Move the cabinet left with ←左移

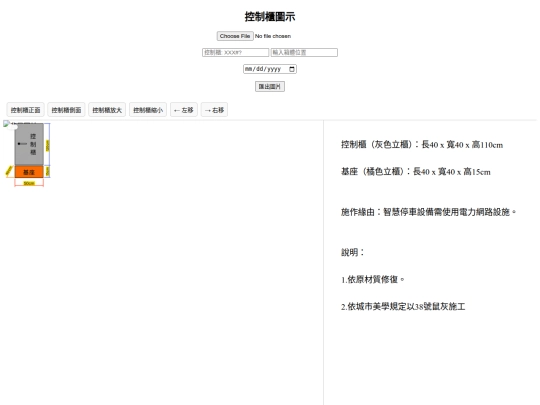pyautogui.click(x=184, y=110)
